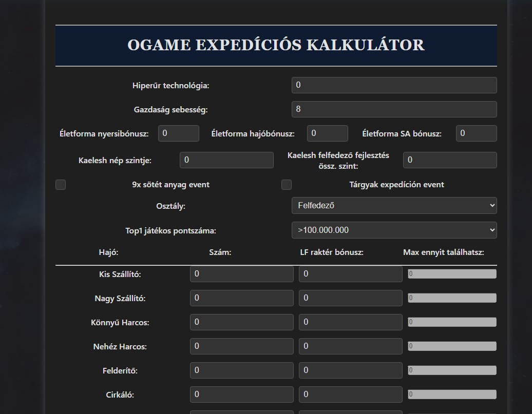
Task: Click the 'Kis Szállító:' row label
Action: click(120, 274)
